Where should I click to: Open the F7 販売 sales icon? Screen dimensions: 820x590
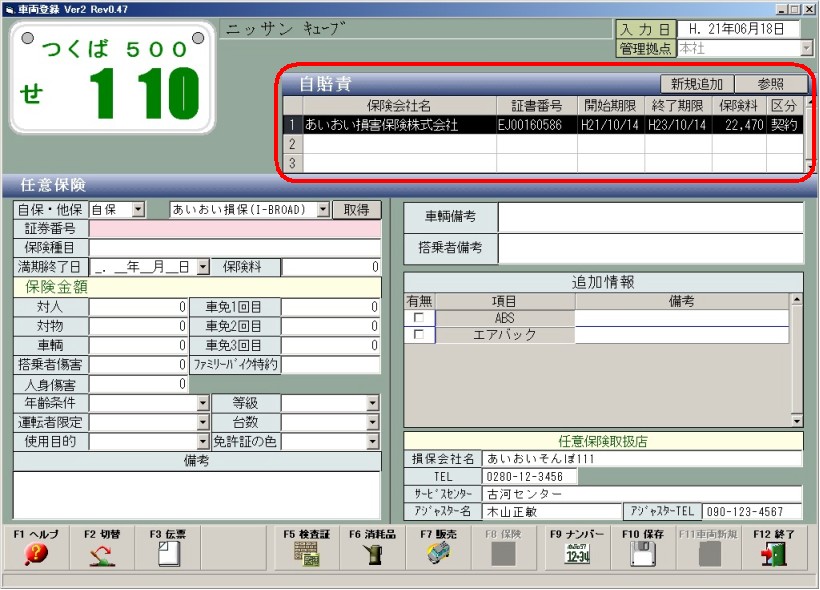point(439,555)
